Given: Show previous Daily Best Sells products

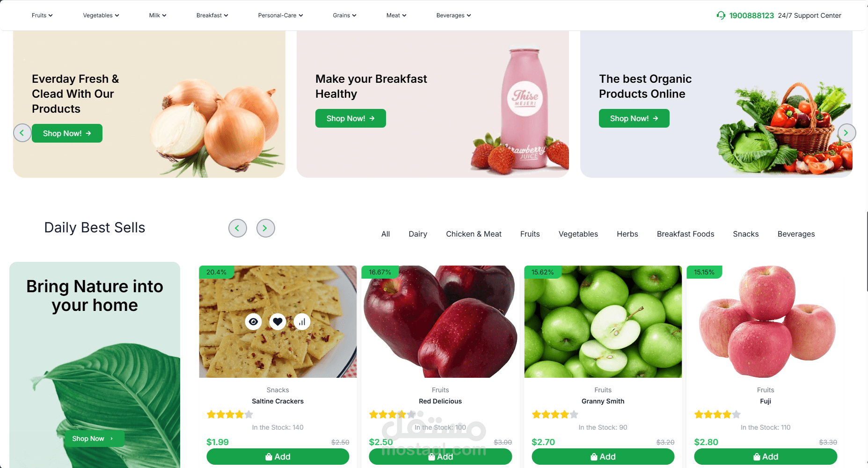Looking at the screenshot, I should tap(237, 228).
